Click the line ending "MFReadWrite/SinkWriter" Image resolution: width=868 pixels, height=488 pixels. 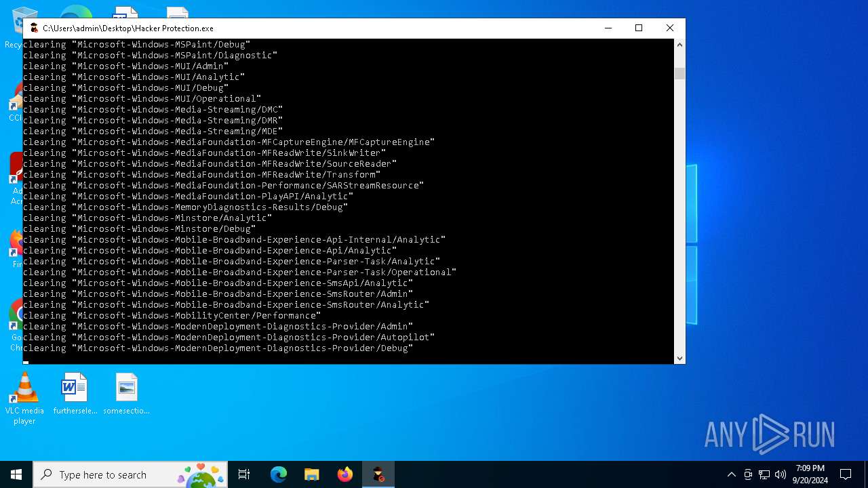pos(205,152)
